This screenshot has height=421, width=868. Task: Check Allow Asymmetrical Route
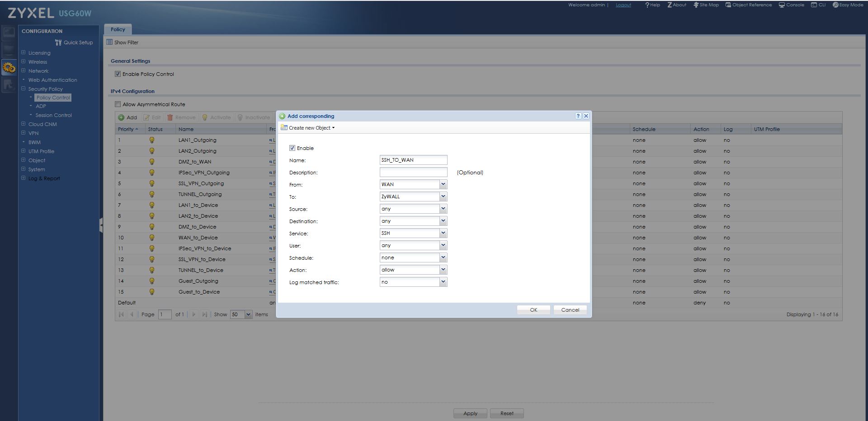point(118,104)
